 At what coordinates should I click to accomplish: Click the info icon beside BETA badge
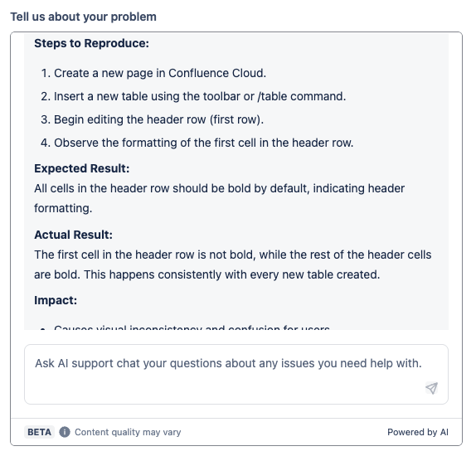[x=65, y=432]
